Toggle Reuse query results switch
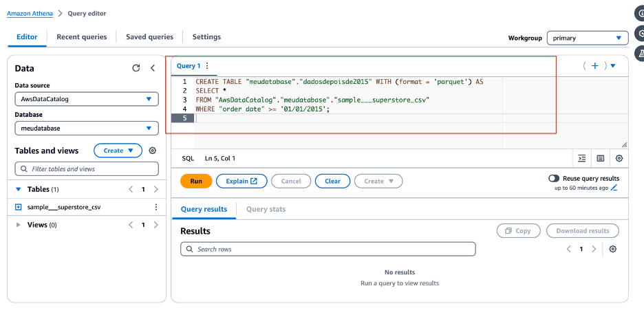The height and width of the screenshot is (319, 644). coord(554,179)
